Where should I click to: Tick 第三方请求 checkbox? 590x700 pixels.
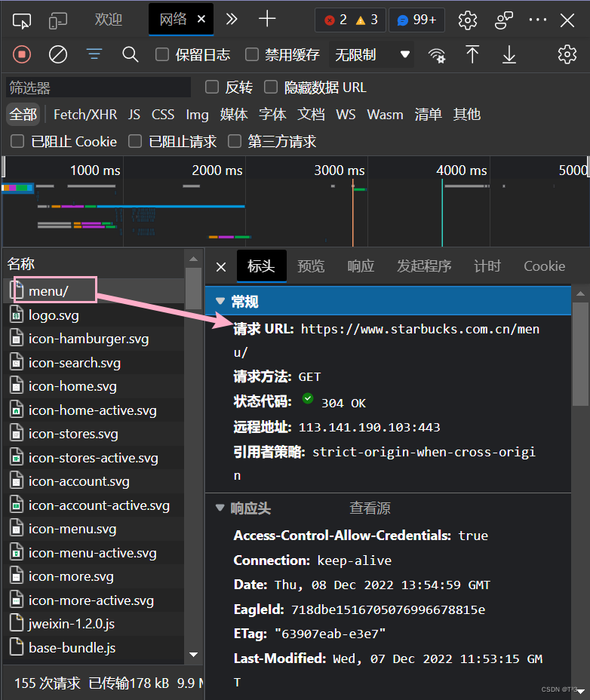[235, 142]
